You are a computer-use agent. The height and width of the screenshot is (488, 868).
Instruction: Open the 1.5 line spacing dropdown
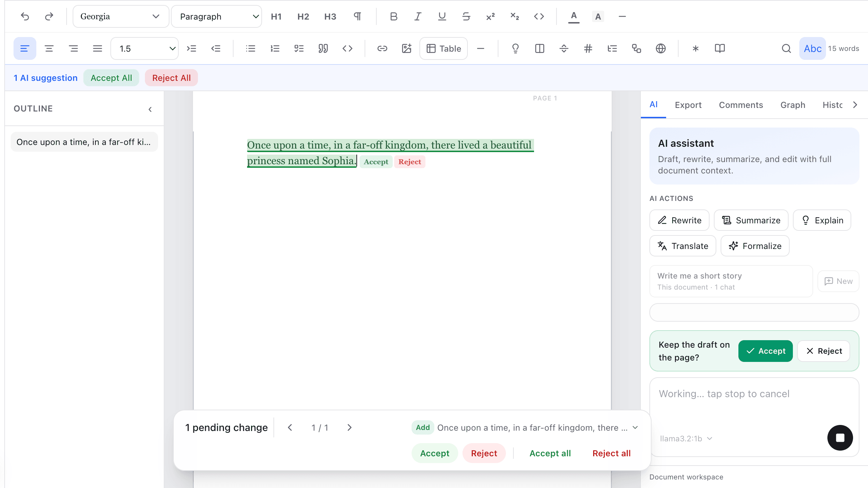[x=145, y=48]
